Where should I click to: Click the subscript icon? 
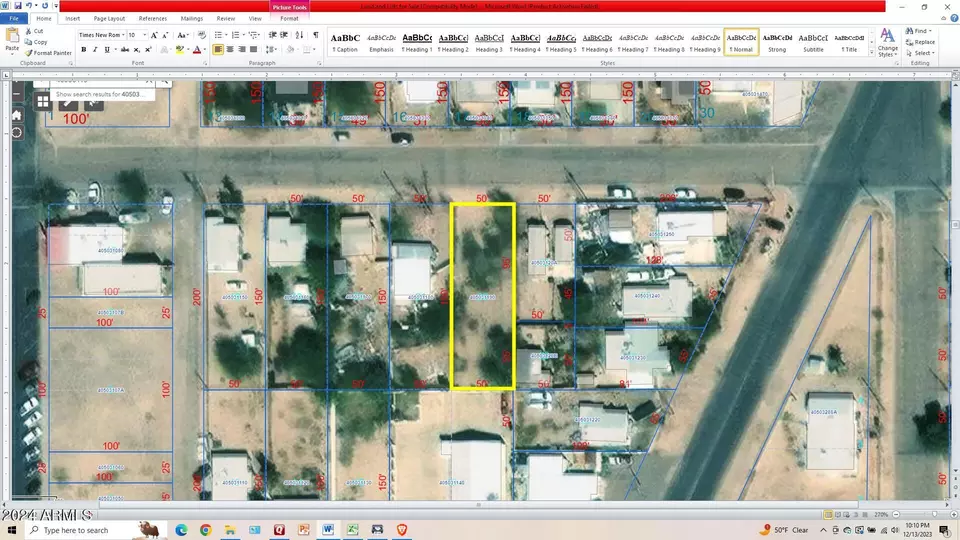click(137, 50)
